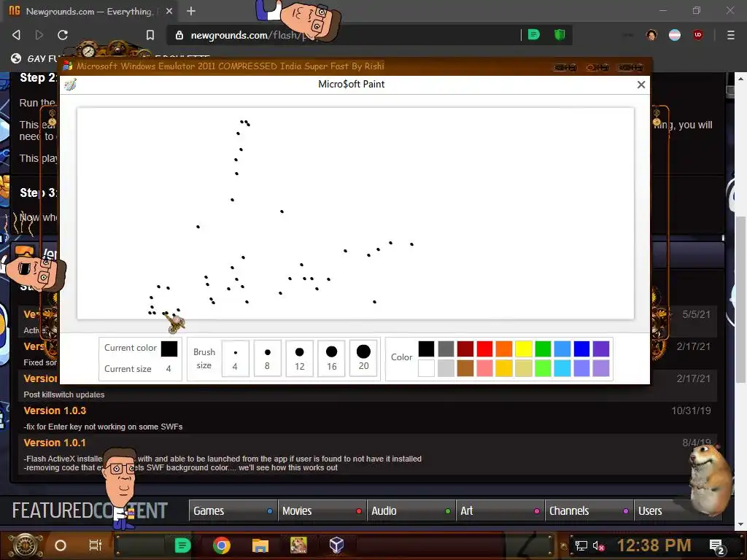Screen dimensions: 747x560
Task: Select brush size 16
Action: tap(332, 358)
